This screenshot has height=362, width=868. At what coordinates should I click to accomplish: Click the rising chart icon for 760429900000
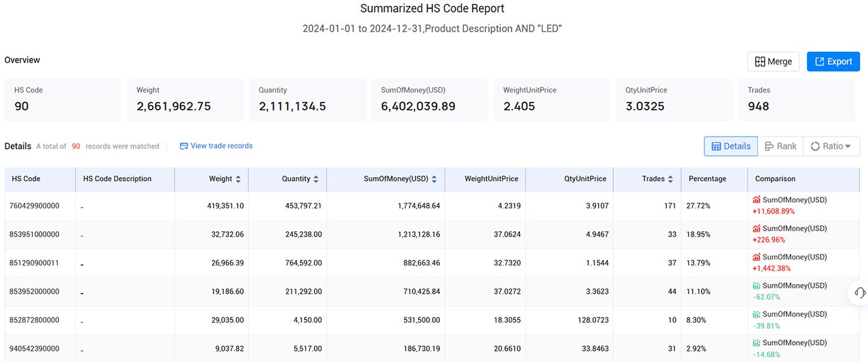pos(756,200)
